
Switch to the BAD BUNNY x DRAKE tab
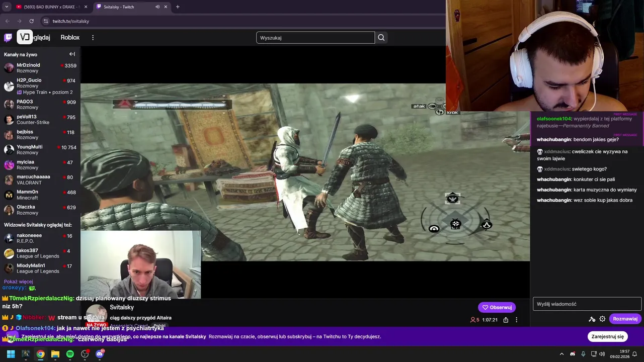51,7
